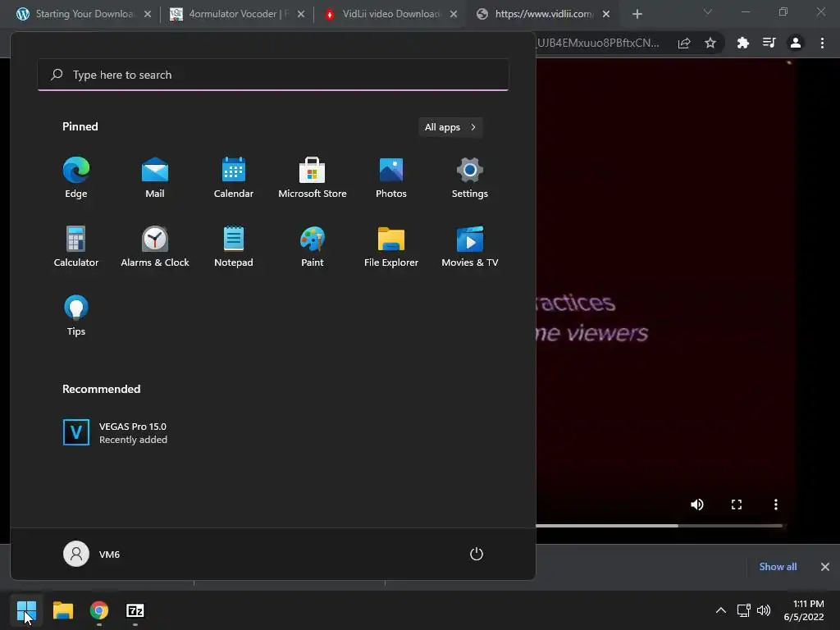Open Alarms & Clock
Screen dimensions: 840x630
(x=155, y=246)
